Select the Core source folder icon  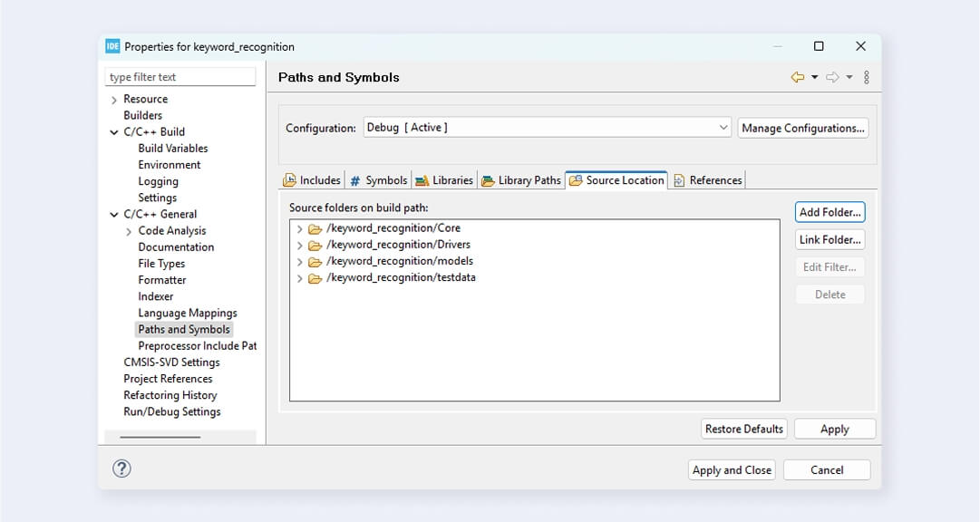pyautogui.click(x=315, y=228)
